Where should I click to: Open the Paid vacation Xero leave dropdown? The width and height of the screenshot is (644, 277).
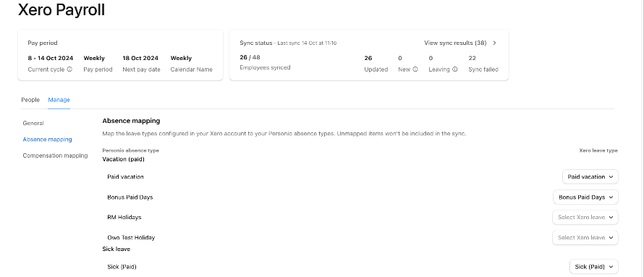tap(590, 177)
